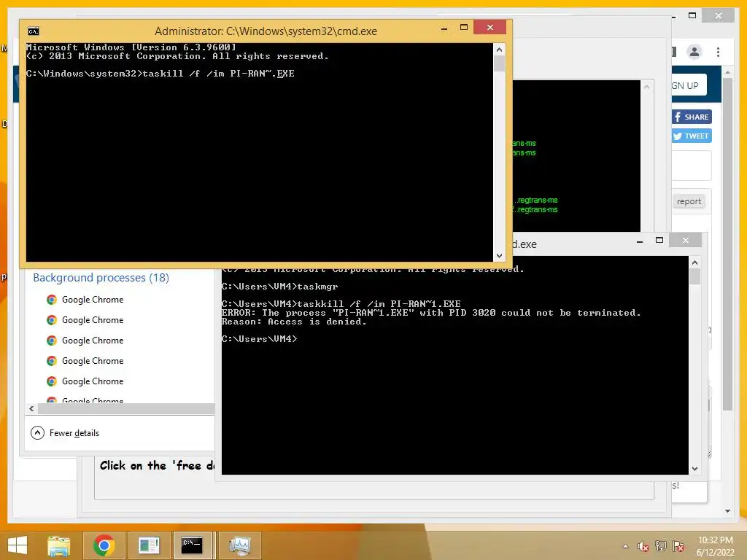
Task: Minimize the second cmd.exe window
Action: (x=640, y=241)
